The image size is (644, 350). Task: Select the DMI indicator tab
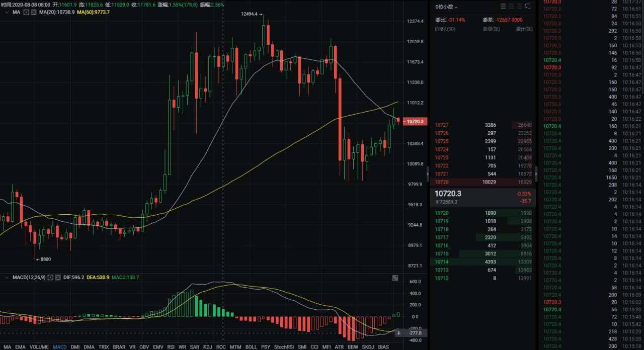tap(75, 347)
